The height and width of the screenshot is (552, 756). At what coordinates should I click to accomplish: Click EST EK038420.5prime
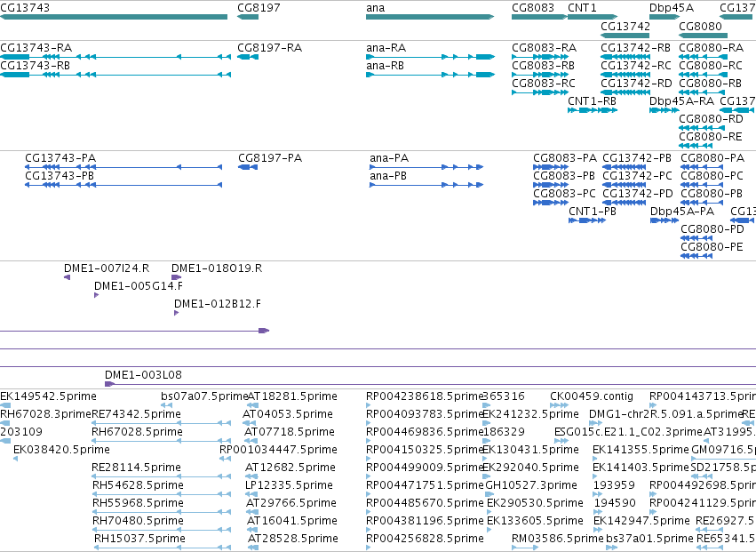(15, 459)
